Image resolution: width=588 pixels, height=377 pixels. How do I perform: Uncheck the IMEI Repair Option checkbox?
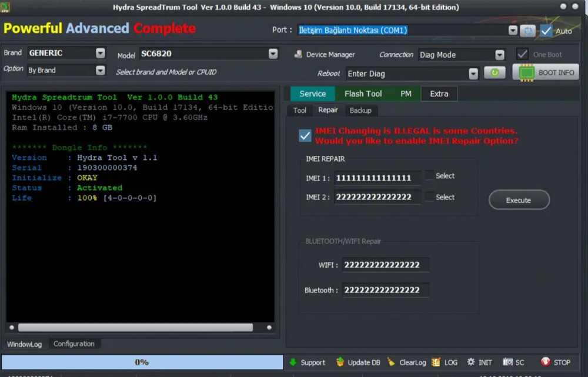coord(305,135)
